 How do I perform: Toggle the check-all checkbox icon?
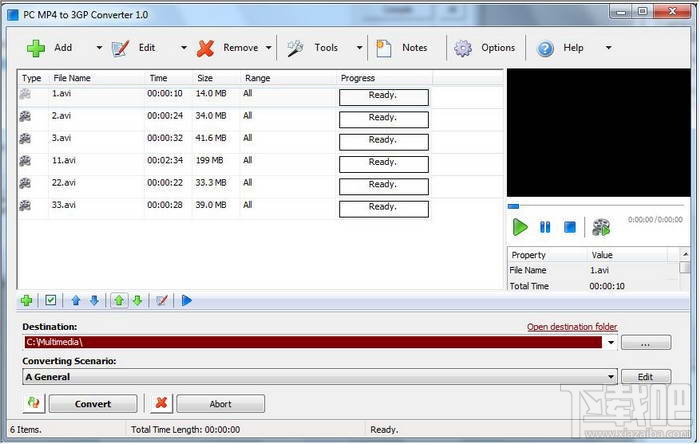pyautogui.click(x=51, y=300)
